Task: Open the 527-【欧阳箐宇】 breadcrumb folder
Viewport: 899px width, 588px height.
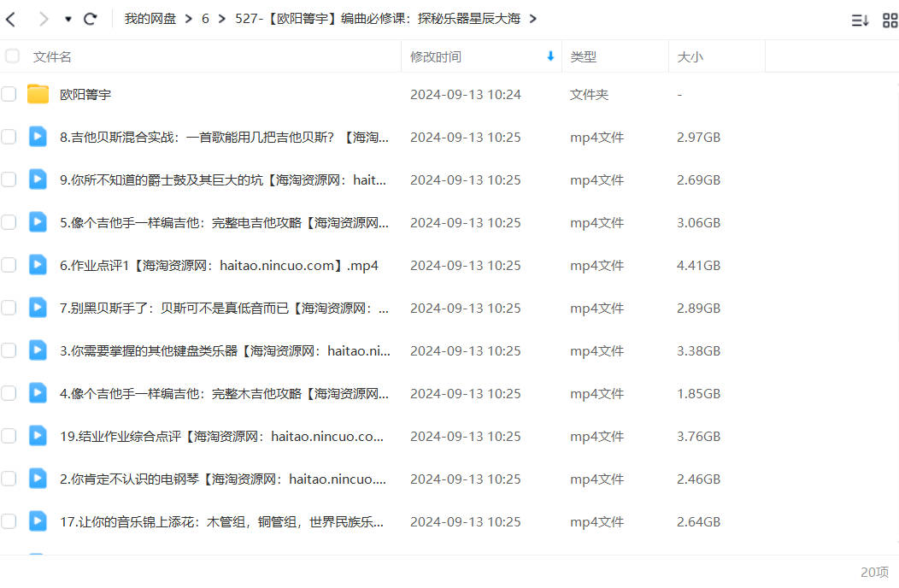Action: [x=378, y=19]
